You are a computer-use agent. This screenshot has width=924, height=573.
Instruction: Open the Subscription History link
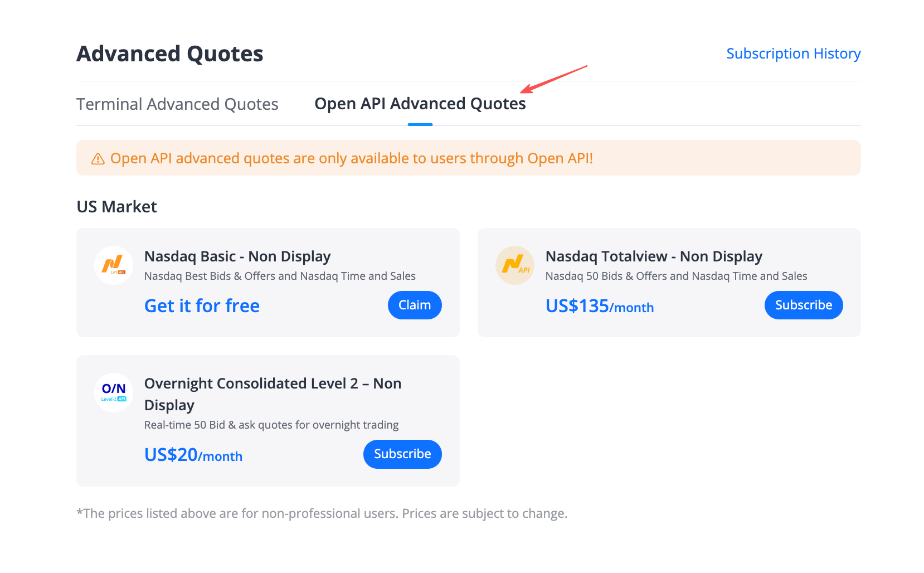[x=794, y=54]
